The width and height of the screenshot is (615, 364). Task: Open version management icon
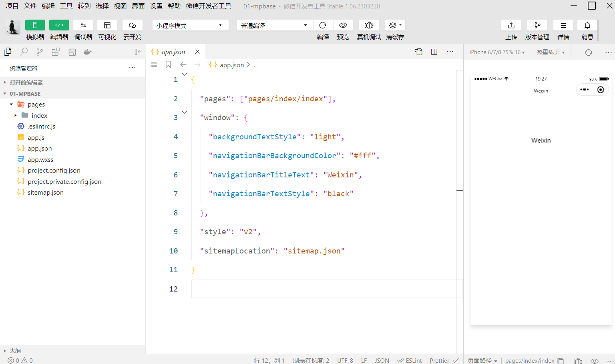537,25
